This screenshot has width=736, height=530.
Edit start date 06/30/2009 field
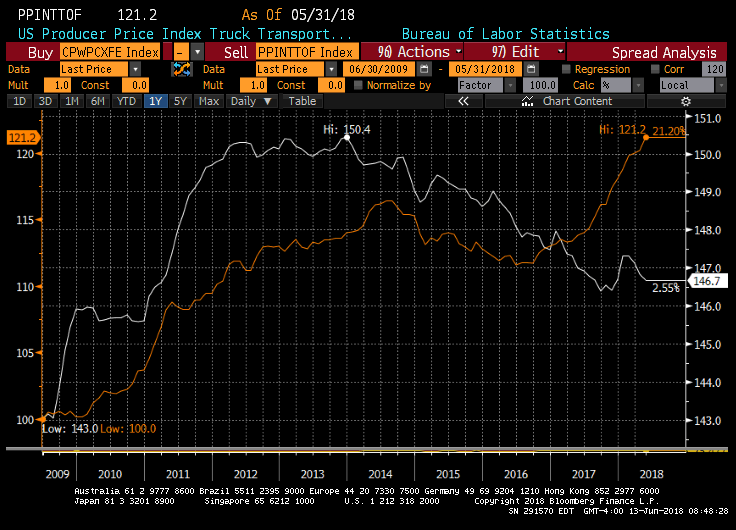pyautogui.click(x=378, y=69)
